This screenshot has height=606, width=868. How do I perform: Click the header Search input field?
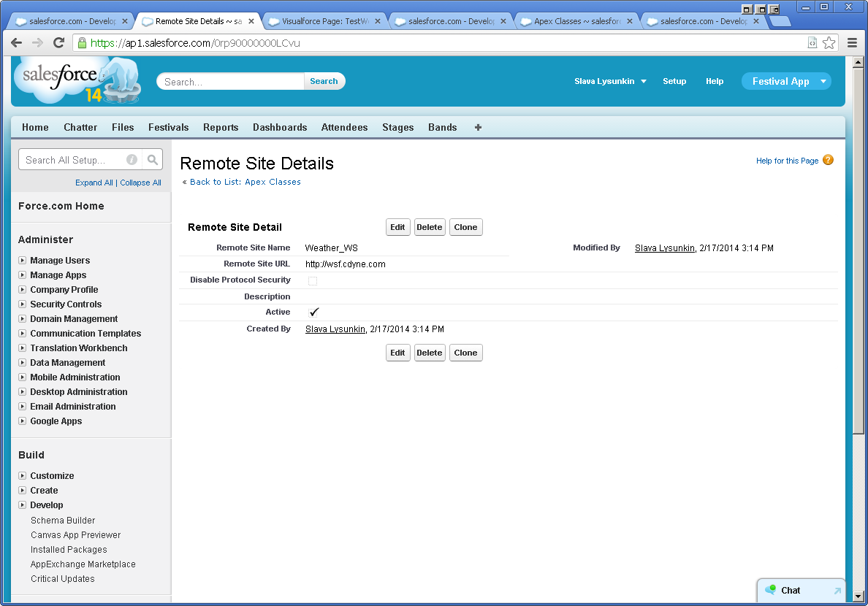(230, 81)
